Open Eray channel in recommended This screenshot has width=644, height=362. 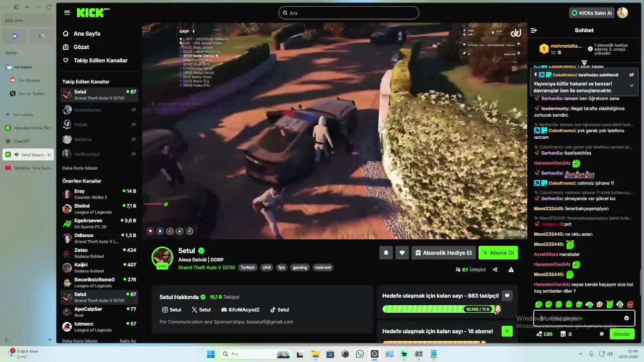(100, 194)
